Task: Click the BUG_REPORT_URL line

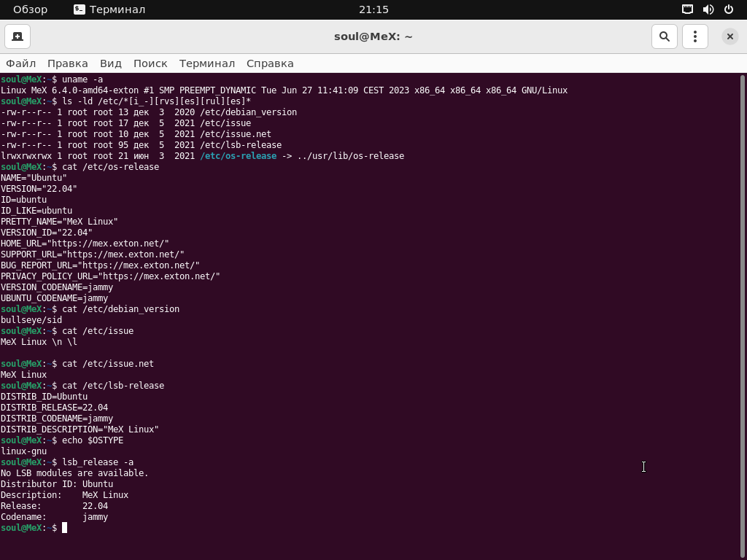Action: point(100,265)
